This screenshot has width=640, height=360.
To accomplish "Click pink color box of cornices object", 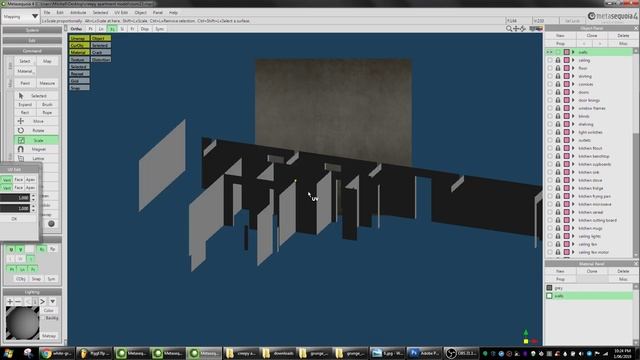I will click(x=567, y=84).
